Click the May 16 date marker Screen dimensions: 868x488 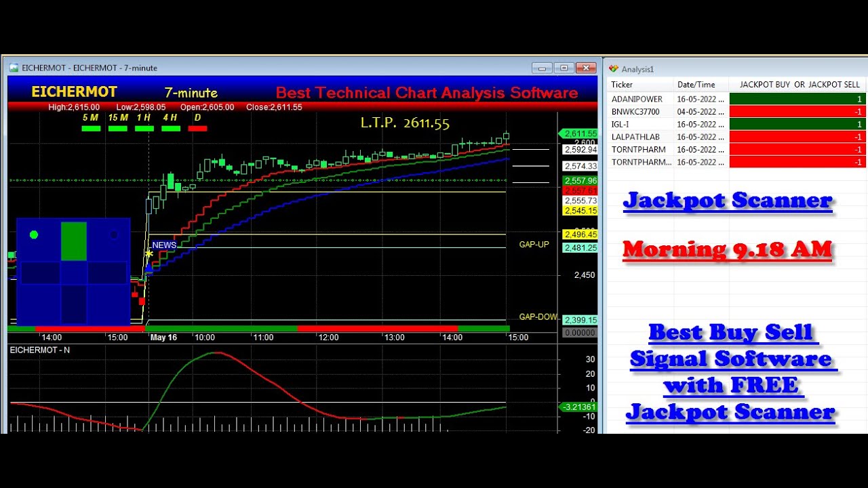(163, 338)
